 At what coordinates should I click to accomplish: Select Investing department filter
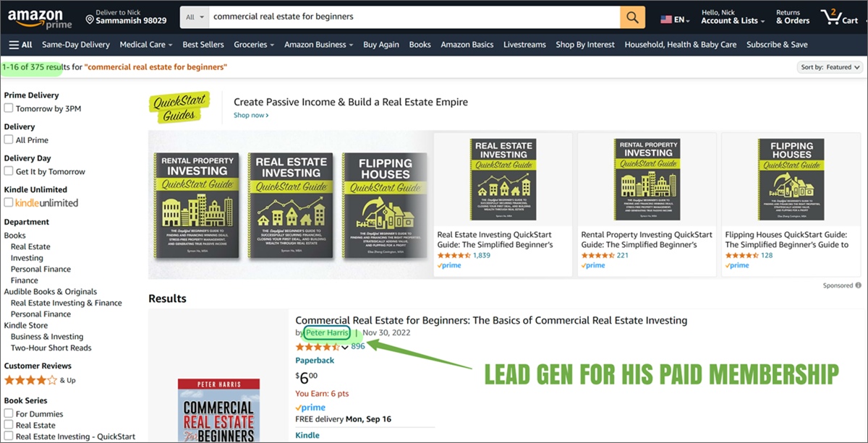27,258
